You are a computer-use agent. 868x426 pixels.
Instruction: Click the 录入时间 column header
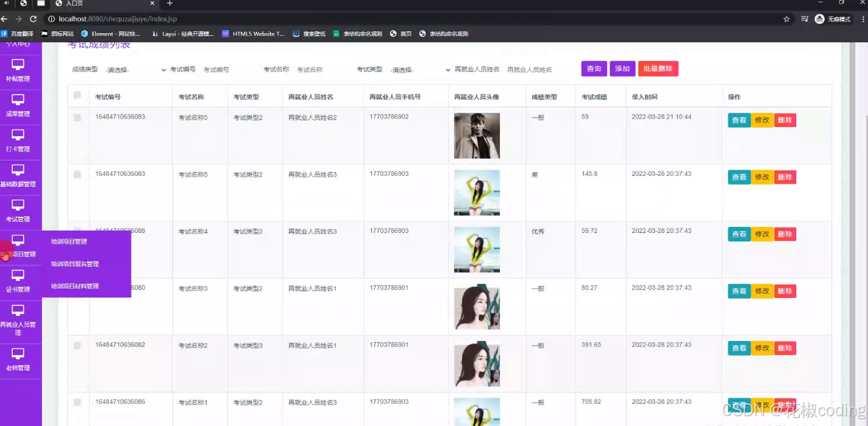(x=645, y=97)
